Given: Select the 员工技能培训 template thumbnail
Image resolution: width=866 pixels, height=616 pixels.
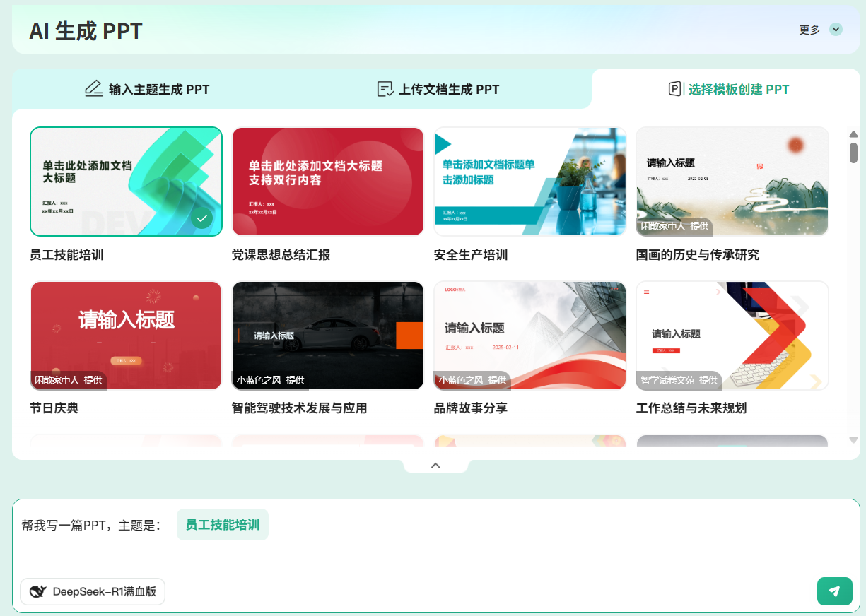Looking at the screenshot, I should coord(126,182).
